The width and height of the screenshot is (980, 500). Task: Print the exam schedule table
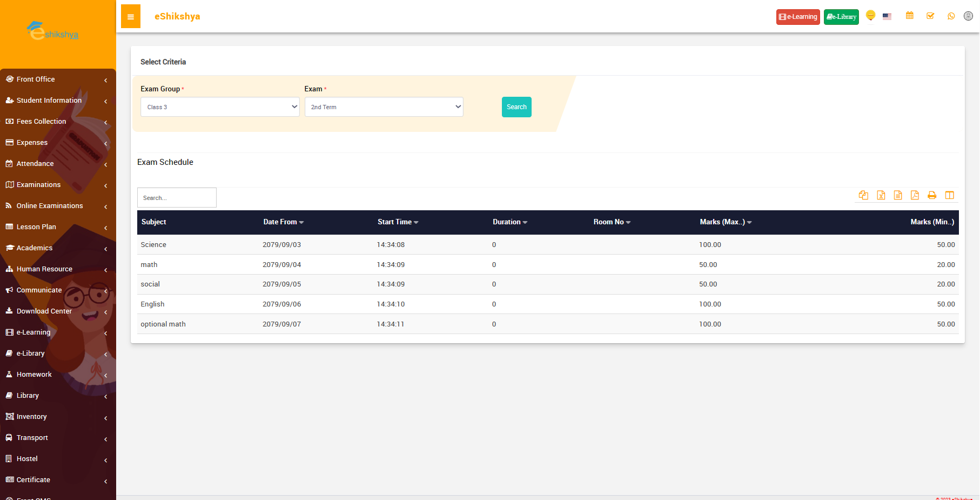(932, 195)
